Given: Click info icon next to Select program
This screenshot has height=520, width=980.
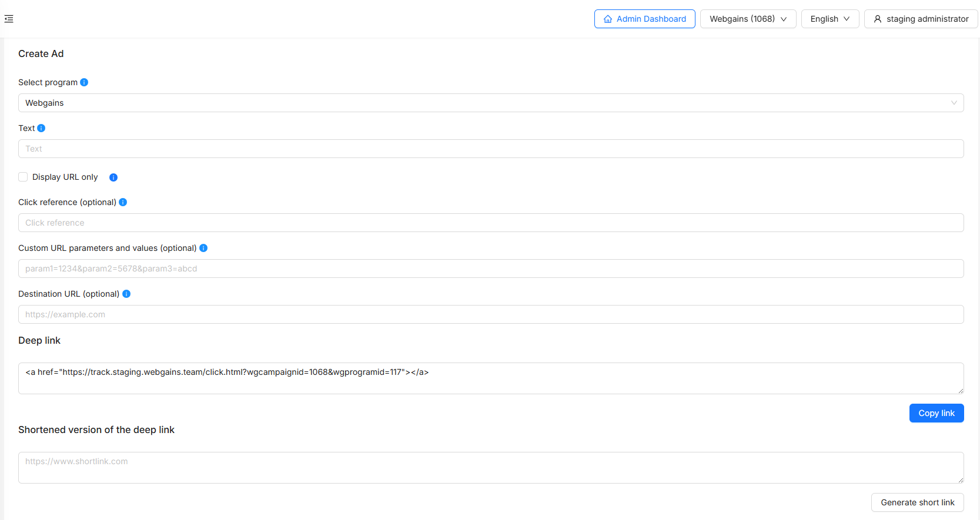Looking at the screenshot, I should click(84, 82).
